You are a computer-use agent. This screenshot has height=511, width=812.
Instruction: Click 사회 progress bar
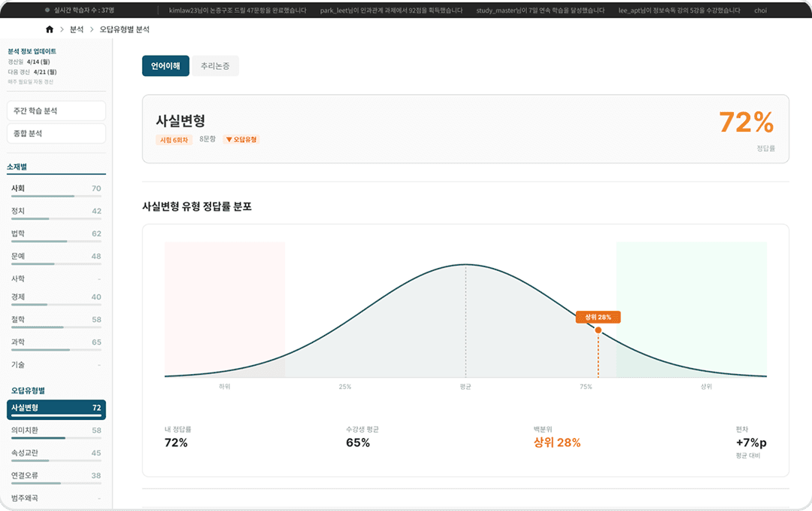pos(56,196)
